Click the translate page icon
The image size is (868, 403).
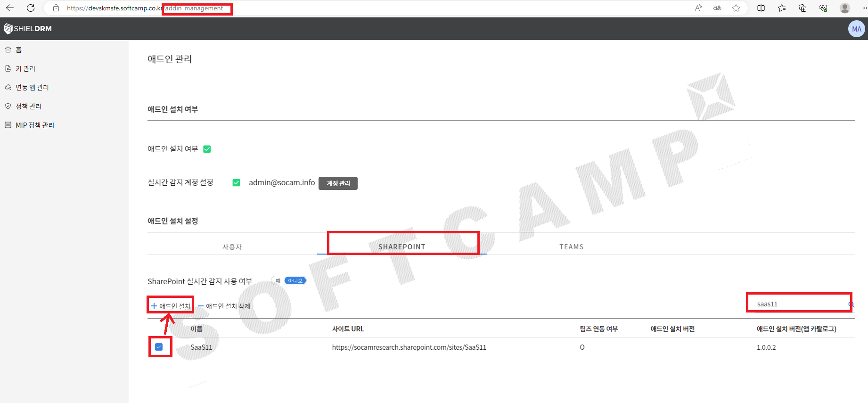click(717, 8)
